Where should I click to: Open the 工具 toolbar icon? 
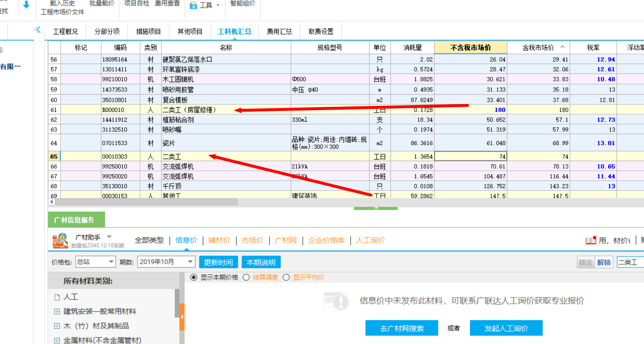[x=193, y=5]
